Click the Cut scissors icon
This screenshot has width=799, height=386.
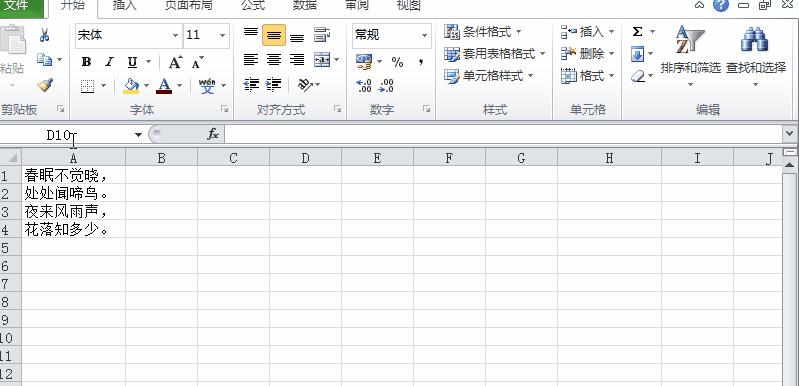pos(45,35)
